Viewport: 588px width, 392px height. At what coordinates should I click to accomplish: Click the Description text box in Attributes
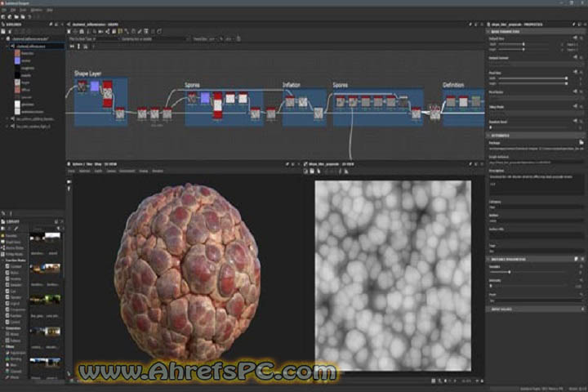(537, 185)
